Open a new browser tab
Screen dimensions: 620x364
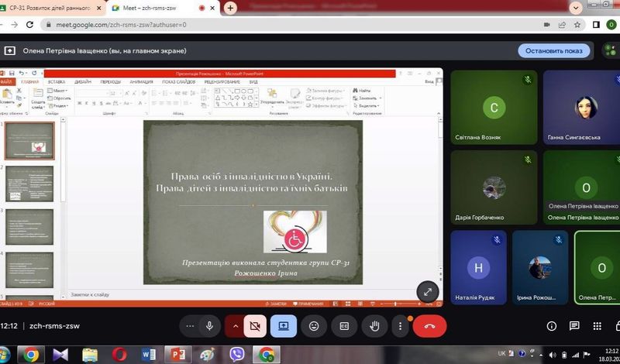230,8
